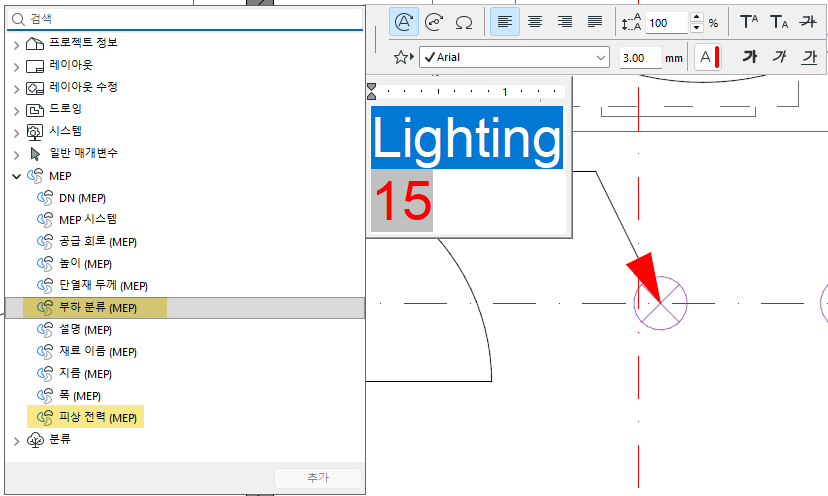Open the Arial font dropdown
Image resolution: width=828 pixels, height=496 pixels.
click(514, 57)
